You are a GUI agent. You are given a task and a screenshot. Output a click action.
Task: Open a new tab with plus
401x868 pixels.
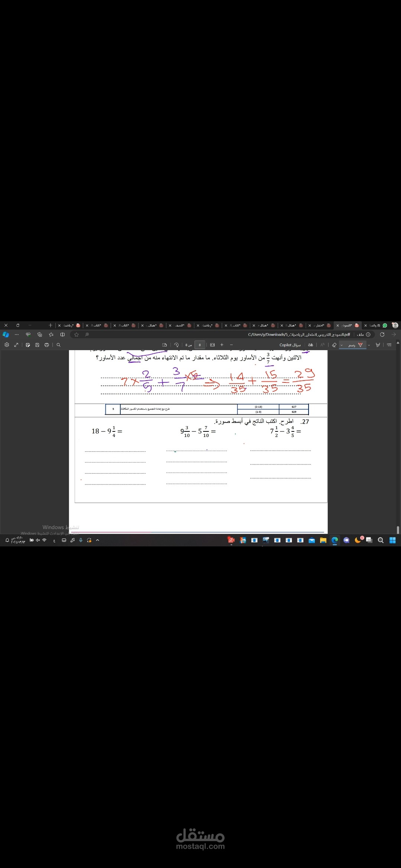50,325
